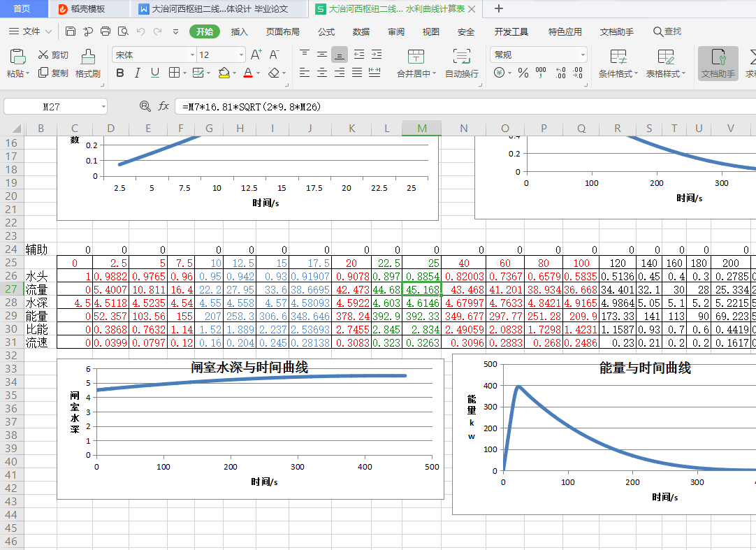Click Document Assistant (文档助手) button
This screenshot has width=756, height=550.
pyautogui.click(x=718, y=63)
